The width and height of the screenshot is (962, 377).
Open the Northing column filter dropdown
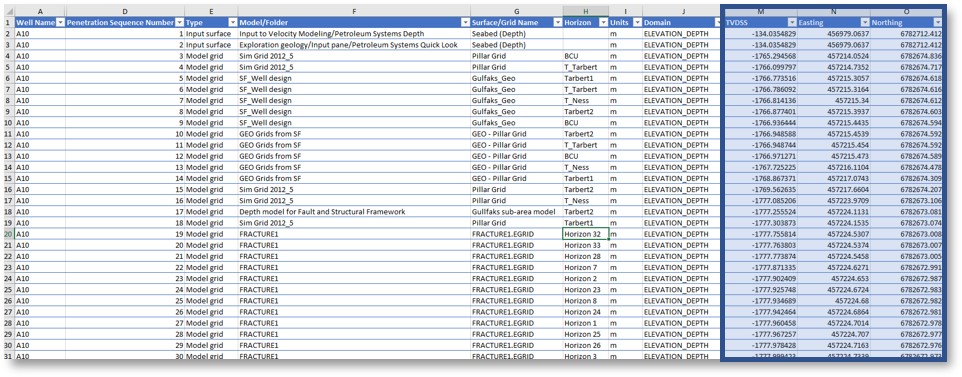pyautogui.click(x=937, y=22)
